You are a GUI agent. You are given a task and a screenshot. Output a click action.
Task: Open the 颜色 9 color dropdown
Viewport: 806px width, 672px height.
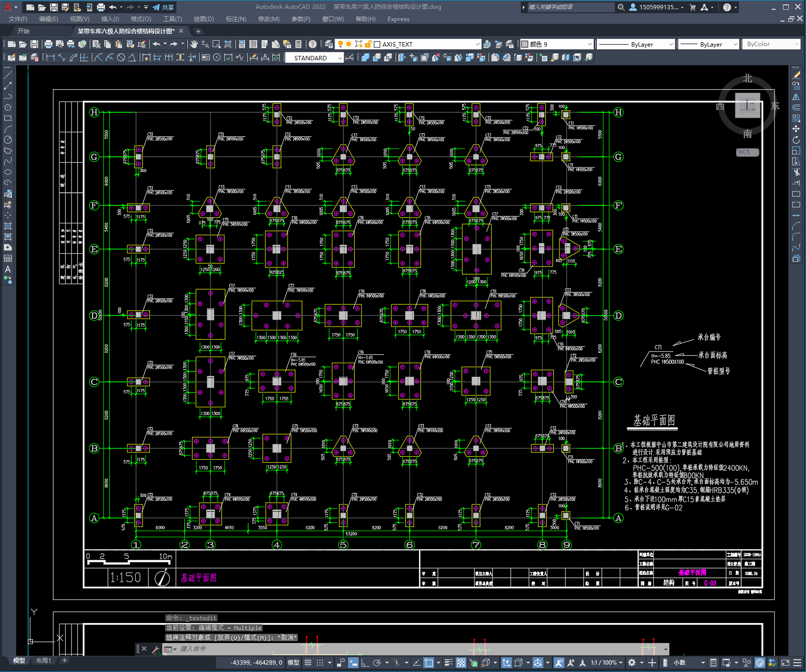589,44
